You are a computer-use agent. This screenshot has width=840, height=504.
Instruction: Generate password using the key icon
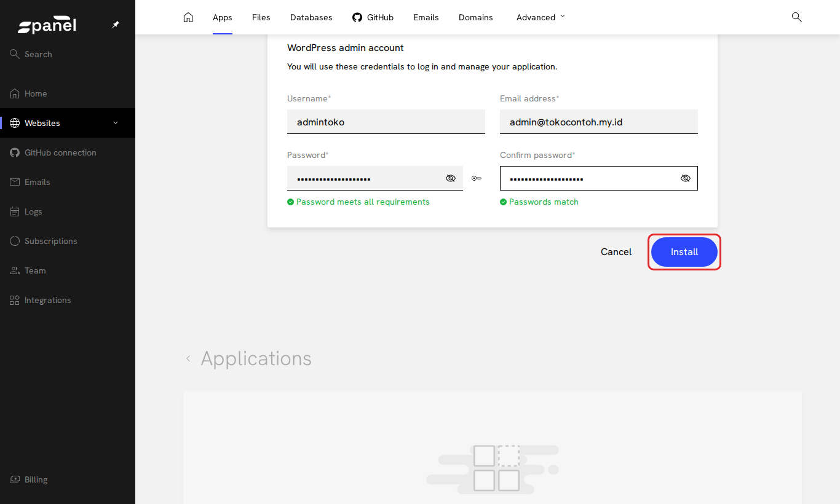coord(477,178)
